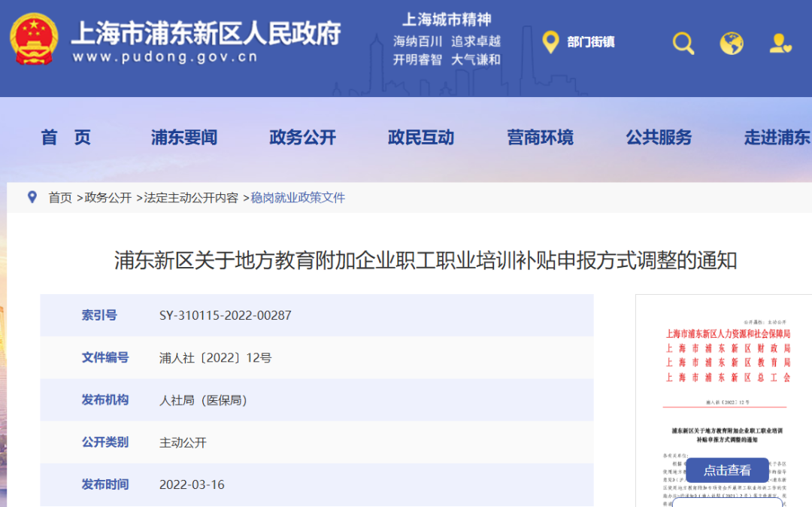Open 走进浦东 navigation item
Screen dimensions: 812x507
[777, 137]
